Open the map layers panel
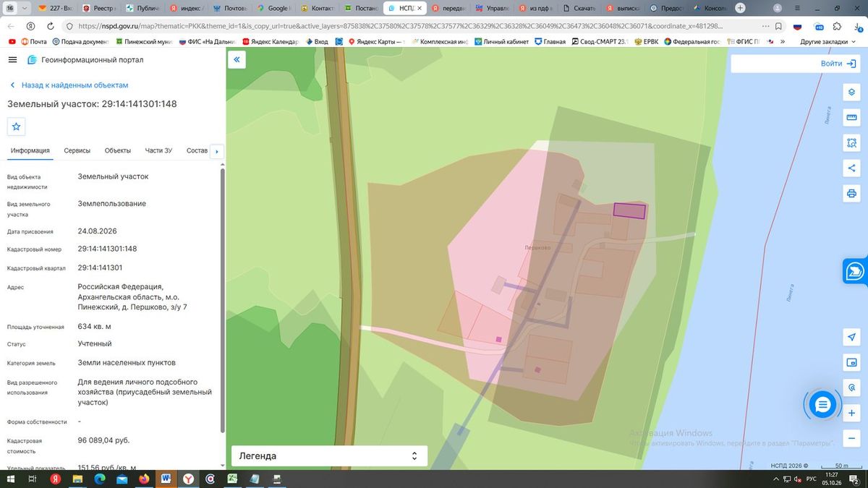This screenshot has width=868, height=488. point(851,93)
